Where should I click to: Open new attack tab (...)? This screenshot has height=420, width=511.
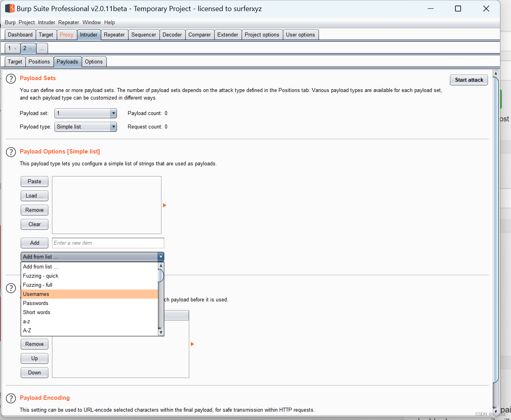coord(42,48)
